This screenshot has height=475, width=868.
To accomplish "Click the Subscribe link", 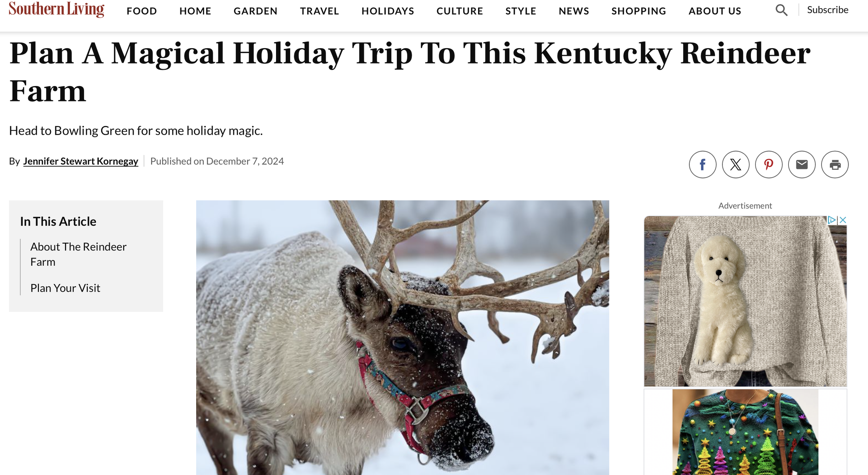I will (x=827, y=10).
